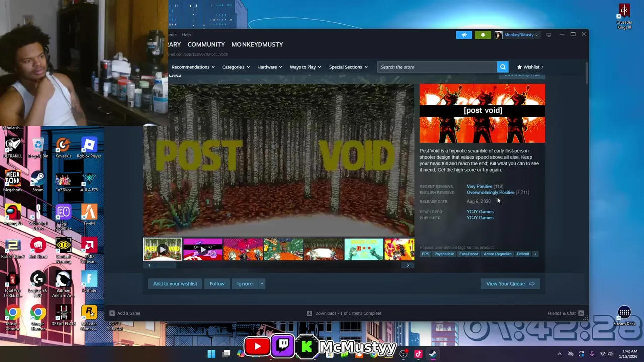The image size is (644, 362).
Task: Click Add a Game in Steam
Action: [125, 313]
